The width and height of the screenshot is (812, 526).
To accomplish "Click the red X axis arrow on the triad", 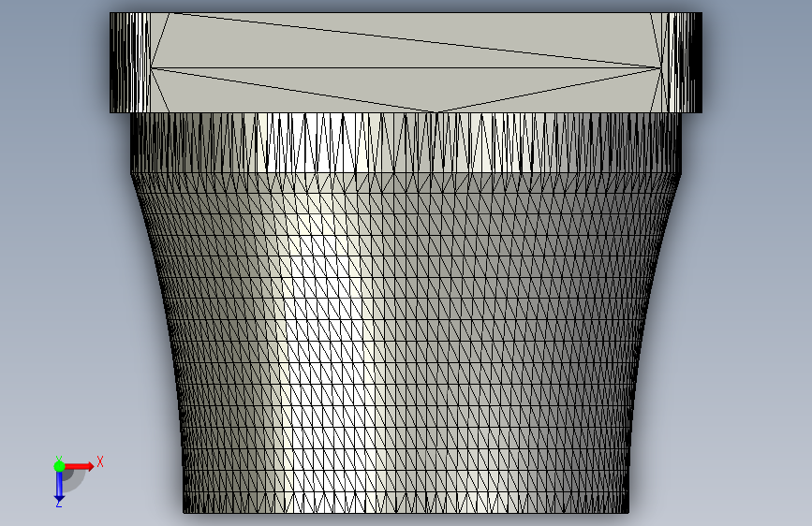I will [x=80, y=466].
